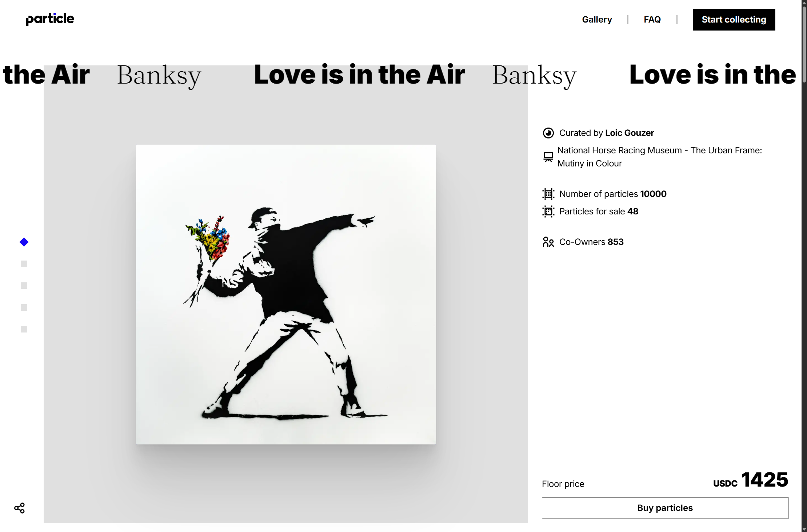Screen dimensions: 807x532
Task: Go to the second slide indicator
Action: point(24,264)
